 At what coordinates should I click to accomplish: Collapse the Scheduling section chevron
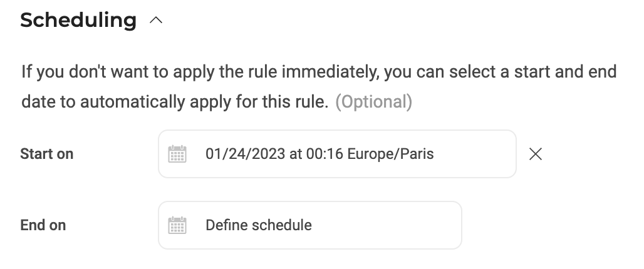157,21
